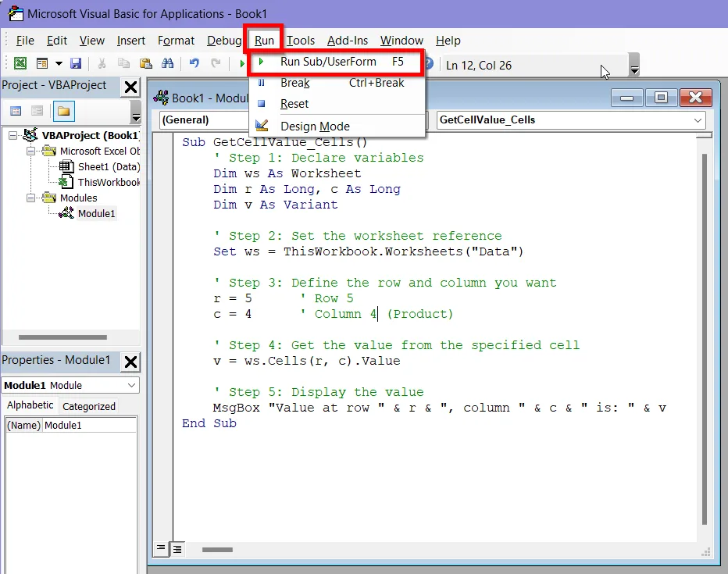Select Module1 in project tree
This screenshot has height=574, width=728.
[96, 213]
